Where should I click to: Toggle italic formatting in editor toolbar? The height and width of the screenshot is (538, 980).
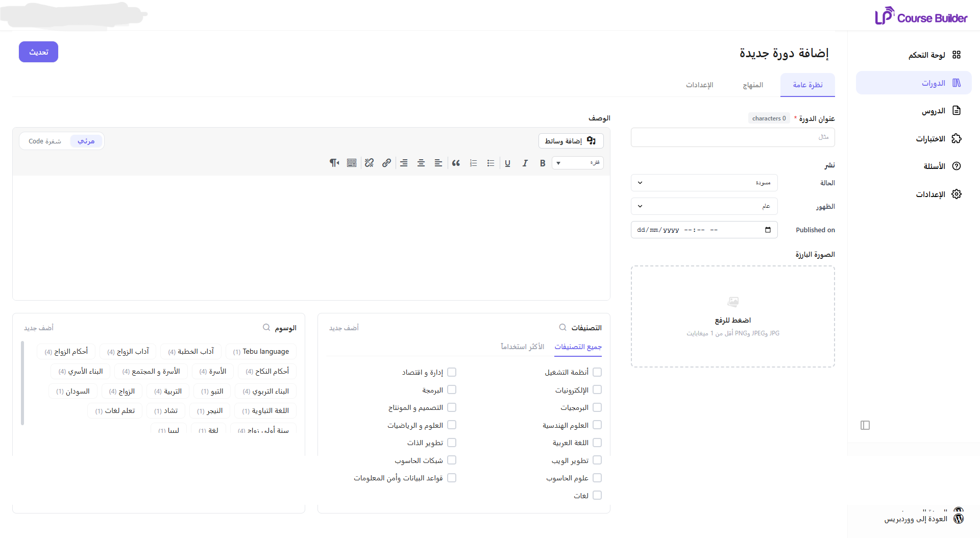pos(525,163)
